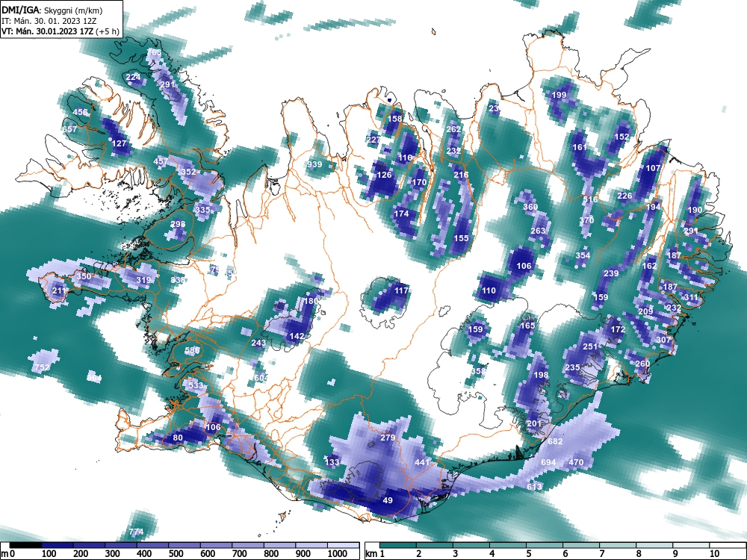Click visibility value 768 in the Westfjords
This screenshot has width=747, height=560.
click(x=154, y=52)
